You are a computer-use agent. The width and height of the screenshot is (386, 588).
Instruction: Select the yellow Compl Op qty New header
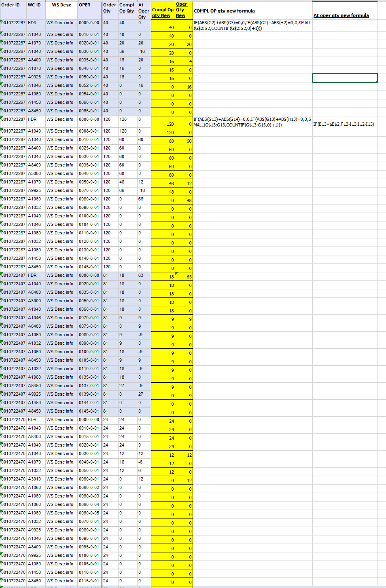coord(163,10)
